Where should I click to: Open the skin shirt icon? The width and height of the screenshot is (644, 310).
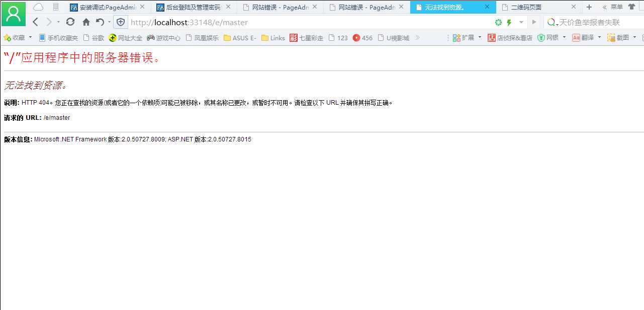tap(631, 7)
